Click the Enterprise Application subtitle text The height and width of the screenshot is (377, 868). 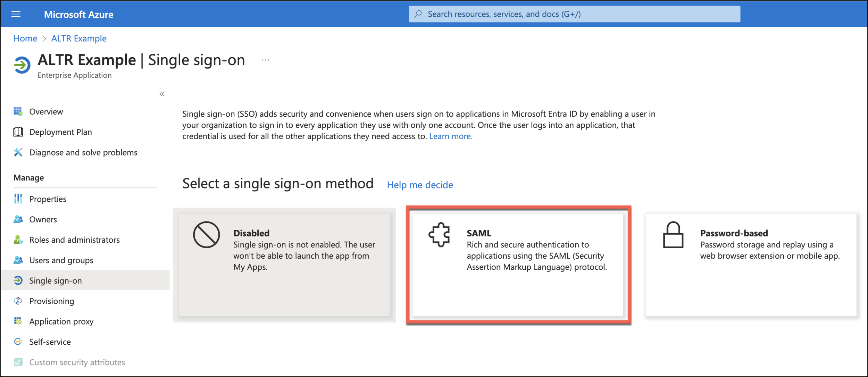coord(75,75)
